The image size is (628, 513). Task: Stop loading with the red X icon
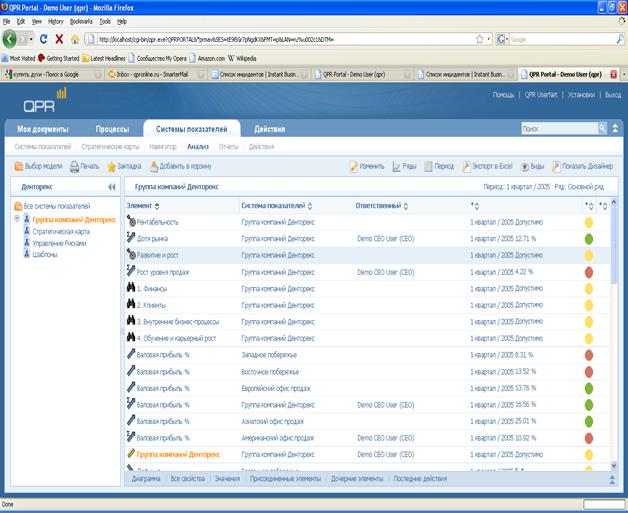pyautogui.click(x=59, y=39)
